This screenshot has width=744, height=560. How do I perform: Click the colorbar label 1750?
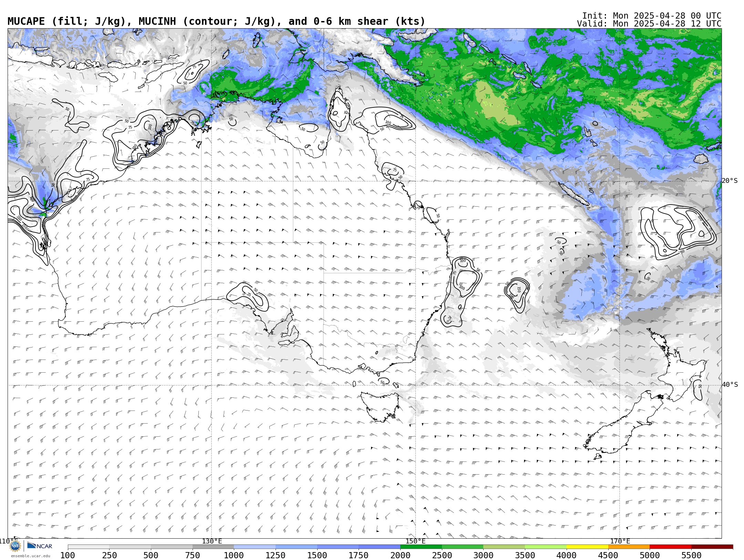tap(359, 556)
